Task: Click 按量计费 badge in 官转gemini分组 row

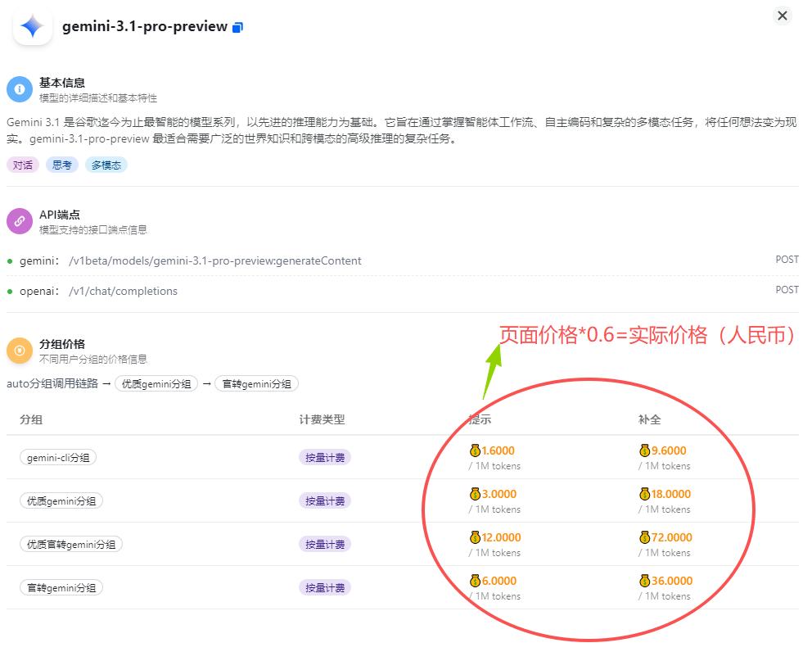Action: click(325, 588)
